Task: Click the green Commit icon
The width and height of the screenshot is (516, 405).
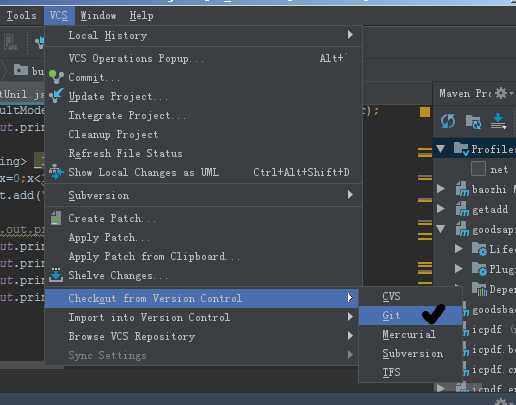Action: [56, 77]
